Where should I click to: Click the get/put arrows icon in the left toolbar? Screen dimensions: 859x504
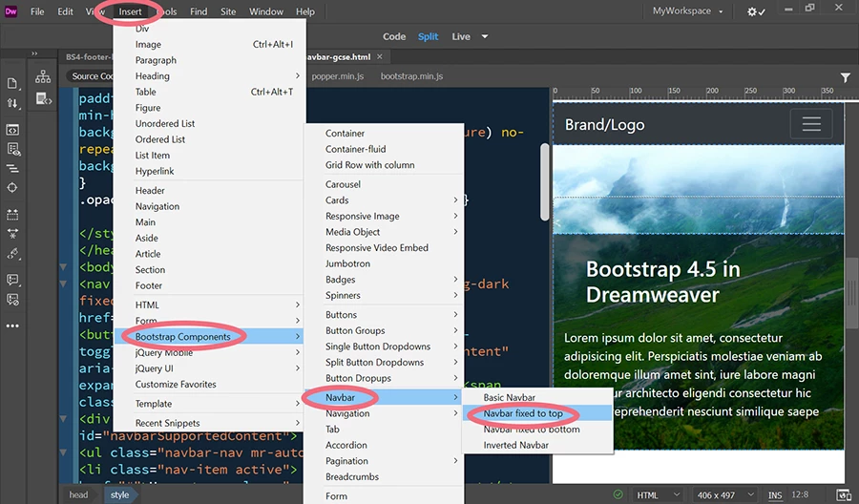point(12,103)
